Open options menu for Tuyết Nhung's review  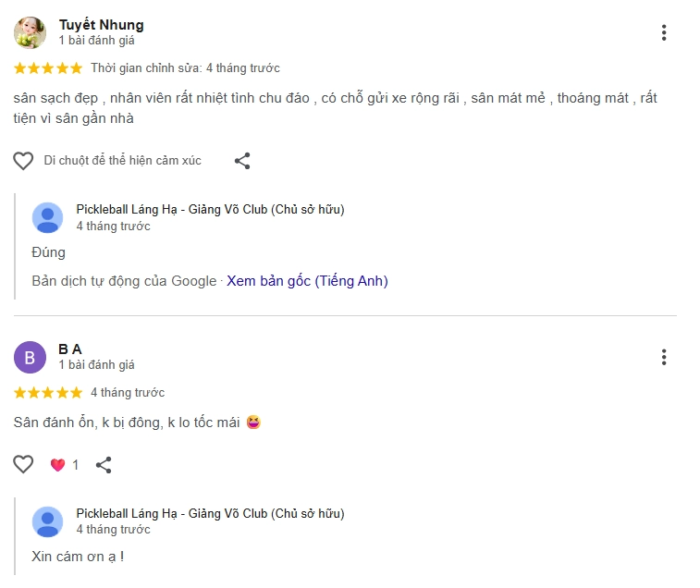click(x=664, y=33)
